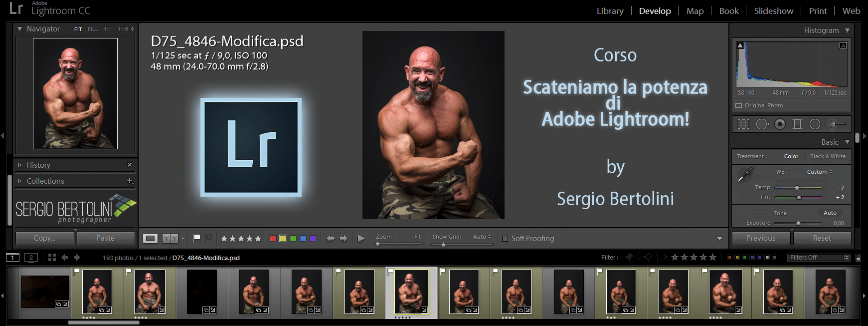This screenshot has width=868, height=326.
Task: Open Before/After comparison view
Action: click(x=170, y=239)
